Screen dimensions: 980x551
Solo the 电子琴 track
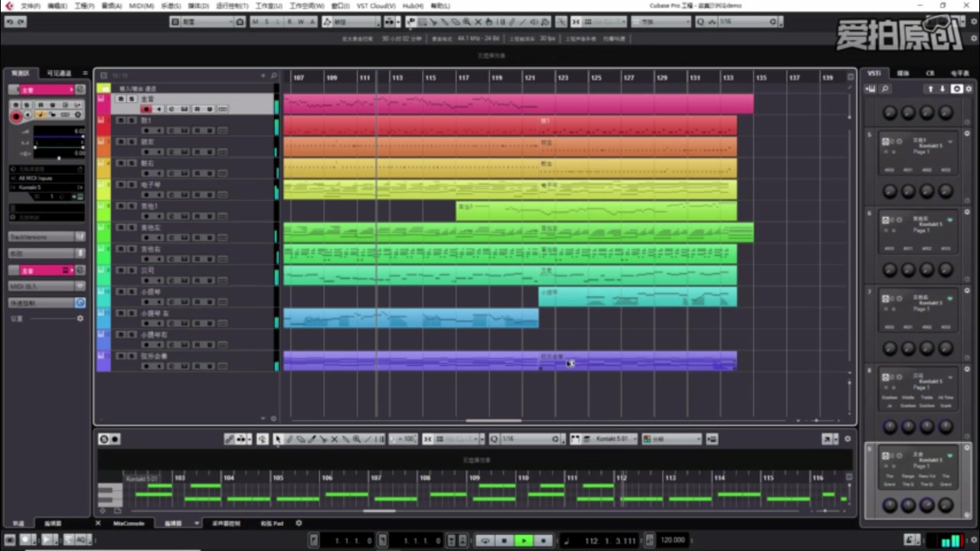(132, 184)
